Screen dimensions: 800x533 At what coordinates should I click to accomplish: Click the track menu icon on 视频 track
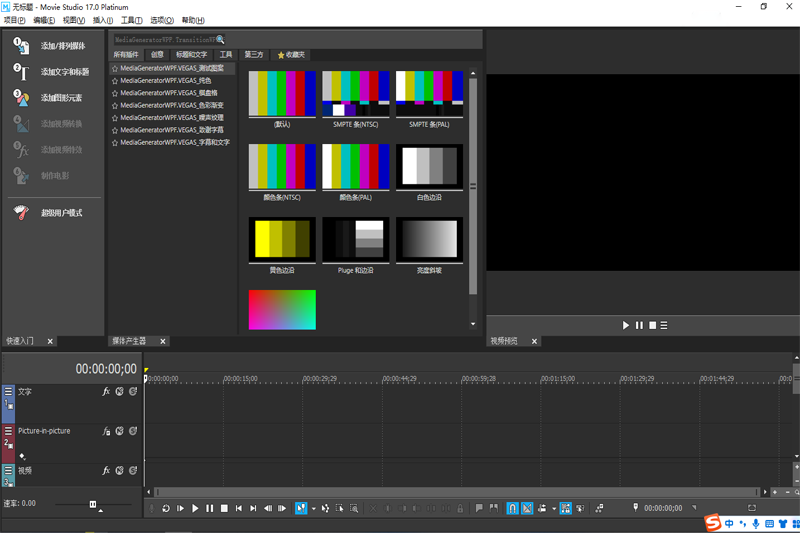point(8,471)
